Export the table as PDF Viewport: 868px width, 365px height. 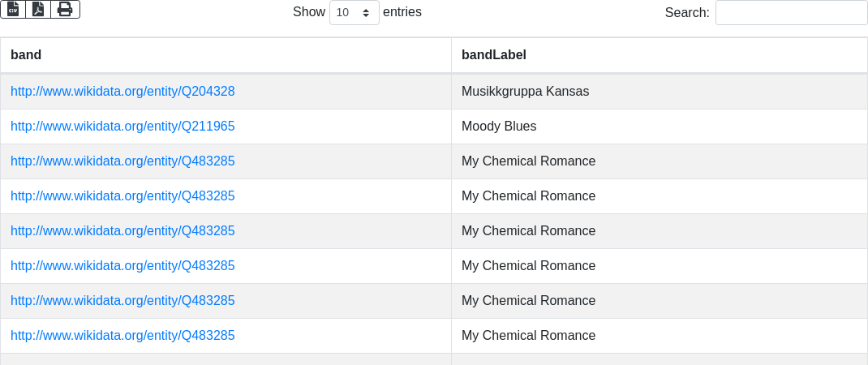click(38, 9)
